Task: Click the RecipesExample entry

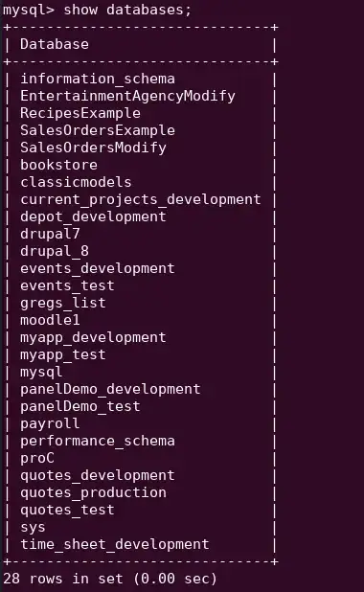Action: coord(80,113)
